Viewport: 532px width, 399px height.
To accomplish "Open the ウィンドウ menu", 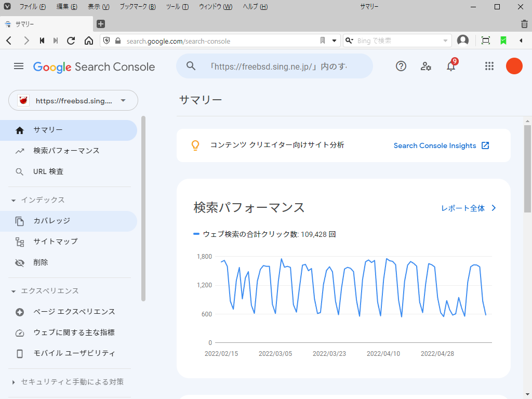I will tap(216, 7).
